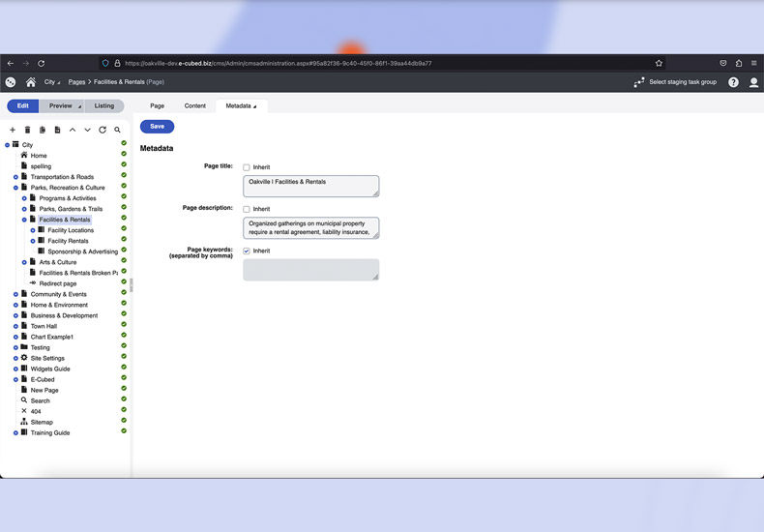The image size is (764, 532).
Task: Click the CMS home icon in header
Action: (x=31, y=82)
